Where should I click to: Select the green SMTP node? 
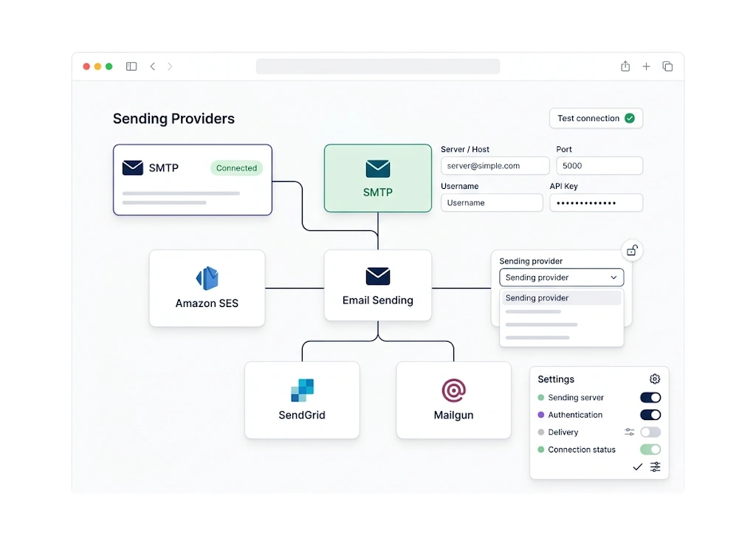point(377,179)
